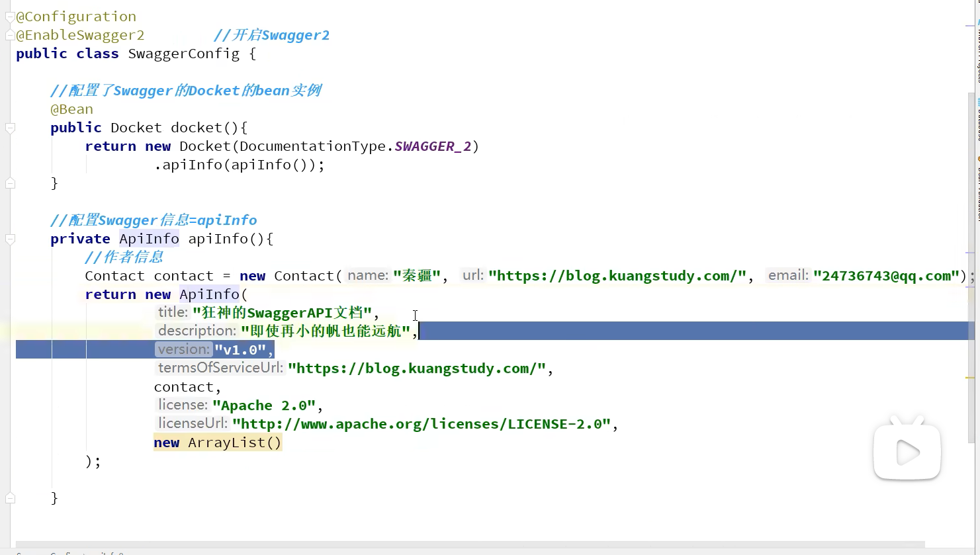This screenshot has height=555, width=980.
Task: Click the "url:" parameter hint in Contact
Action: pos(472,275)
